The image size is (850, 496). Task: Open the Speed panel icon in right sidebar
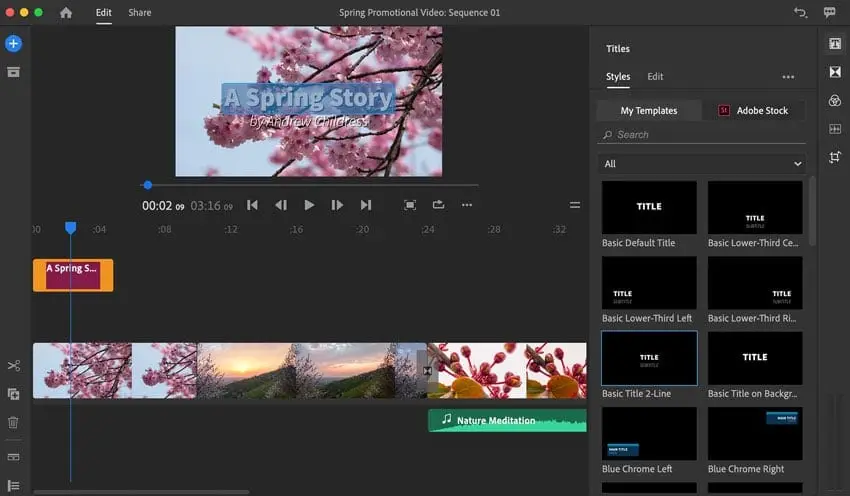(835, 129)
